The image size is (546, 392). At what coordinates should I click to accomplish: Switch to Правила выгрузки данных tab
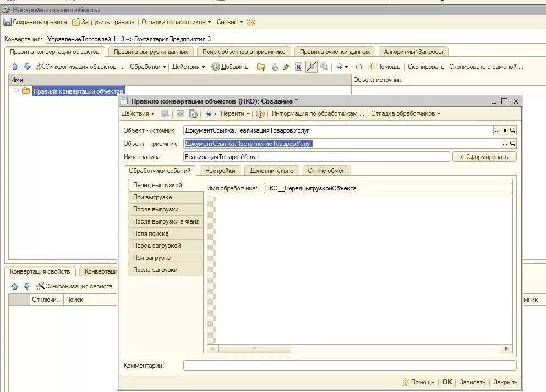151,52
